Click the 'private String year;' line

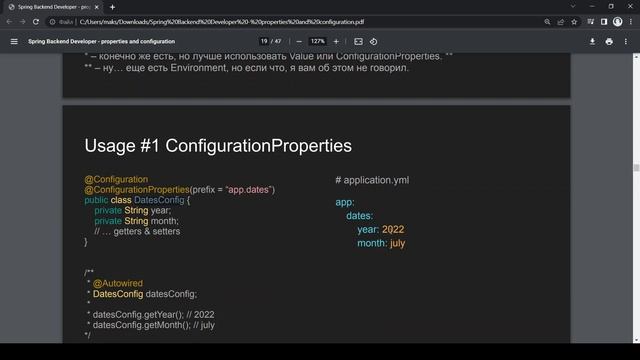(x=133, y=211)
